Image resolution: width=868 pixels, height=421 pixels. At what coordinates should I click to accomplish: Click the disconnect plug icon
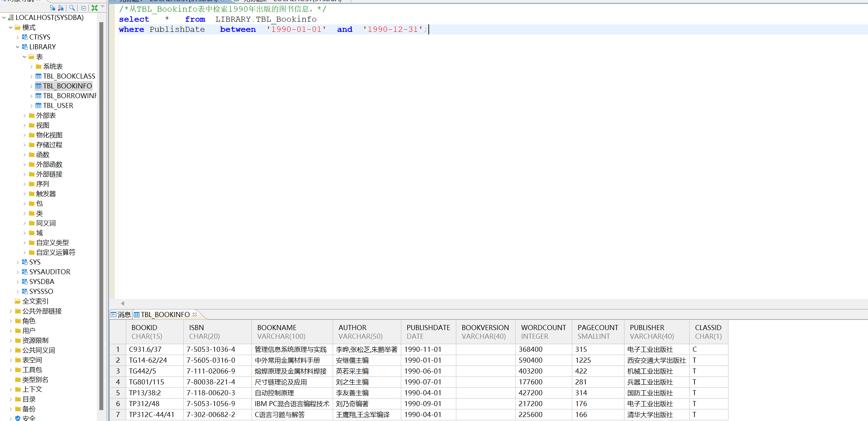[x=61, y=8]
